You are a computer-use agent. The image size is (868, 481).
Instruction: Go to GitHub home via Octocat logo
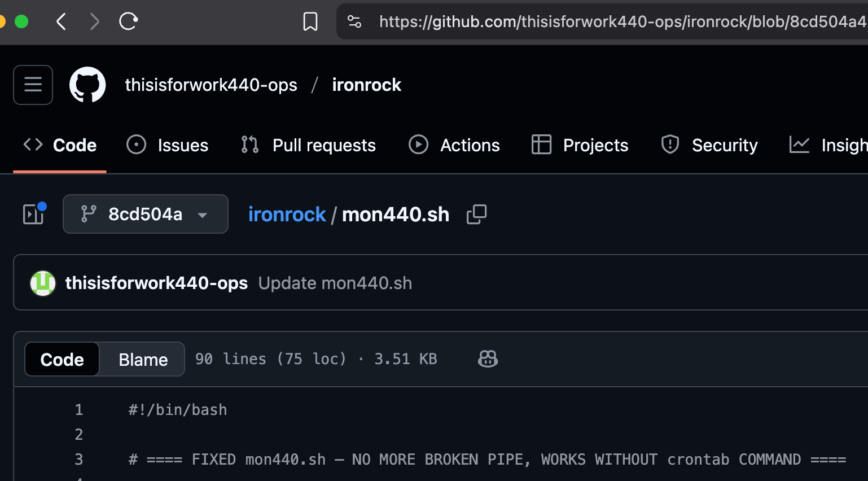pos(87,85)
